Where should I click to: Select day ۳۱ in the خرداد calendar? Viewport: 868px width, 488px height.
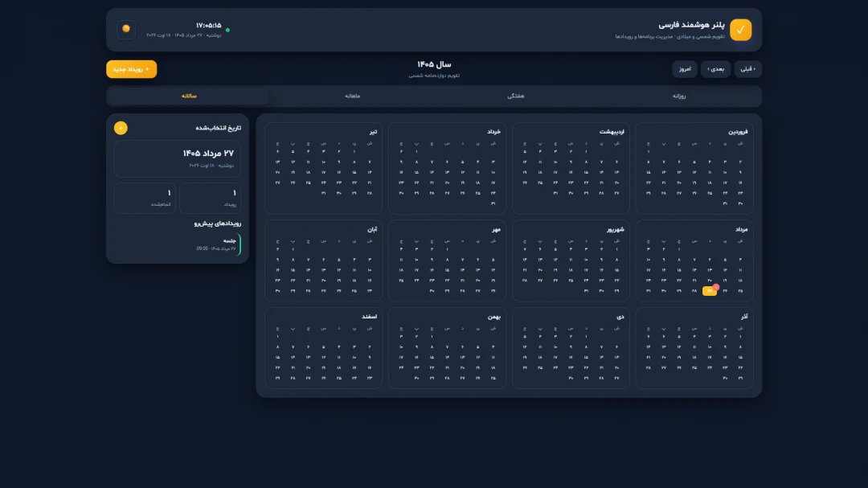(493, 204)
